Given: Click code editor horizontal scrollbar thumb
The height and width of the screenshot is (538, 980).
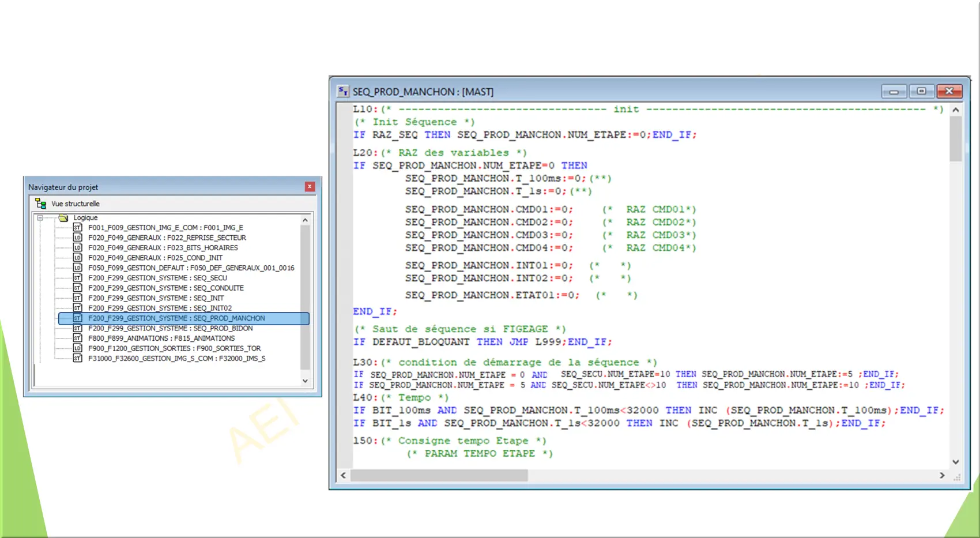Looking at the screenshot, I should (x=439, y=475).
